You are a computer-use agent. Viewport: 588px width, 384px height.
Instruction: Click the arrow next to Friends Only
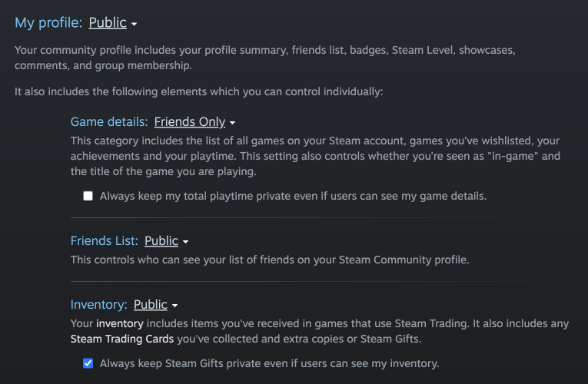tap(232, 123)
